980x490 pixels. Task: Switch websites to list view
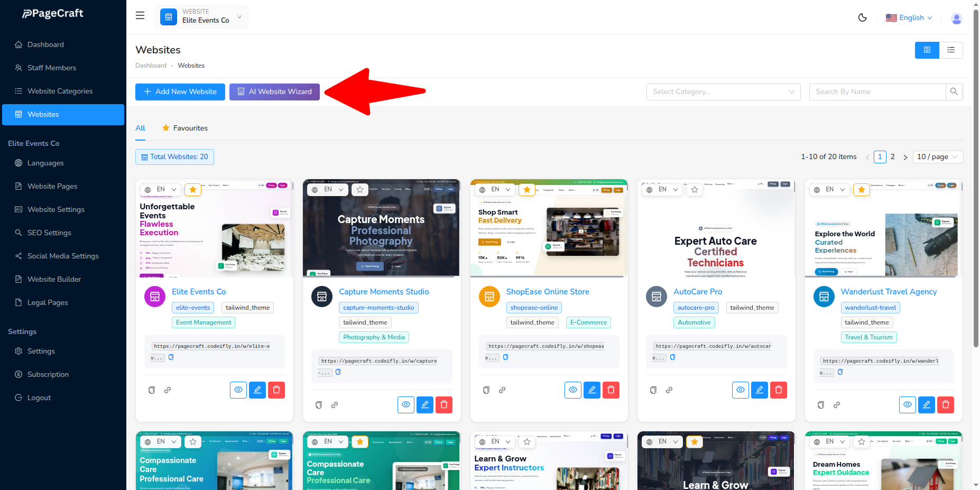point(951,50)
